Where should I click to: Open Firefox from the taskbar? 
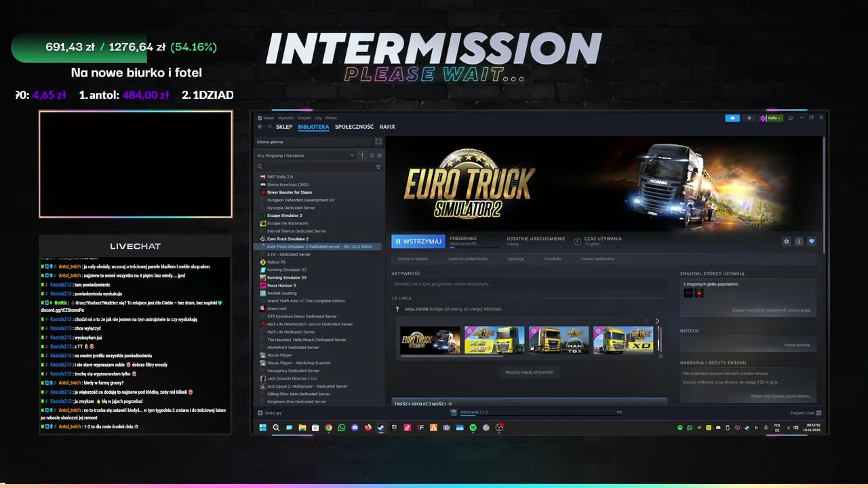pos(368,428)
